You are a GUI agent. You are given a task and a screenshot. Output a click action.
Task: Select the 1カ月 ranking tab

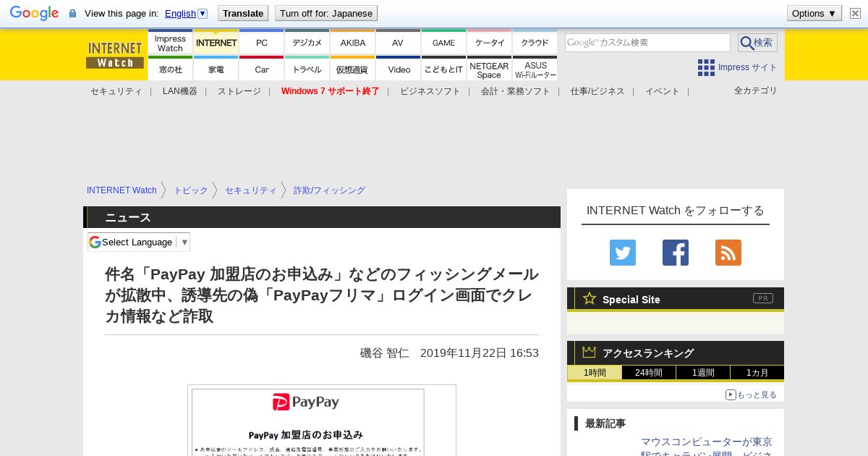[x=757, y=373]
